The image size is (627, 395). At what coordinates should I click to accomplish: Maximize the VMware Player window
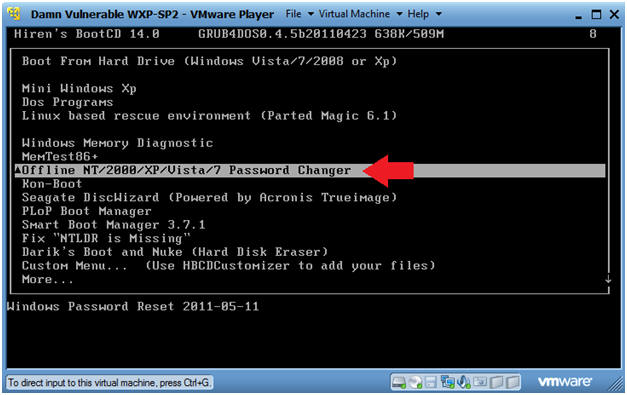coord(596,15)
